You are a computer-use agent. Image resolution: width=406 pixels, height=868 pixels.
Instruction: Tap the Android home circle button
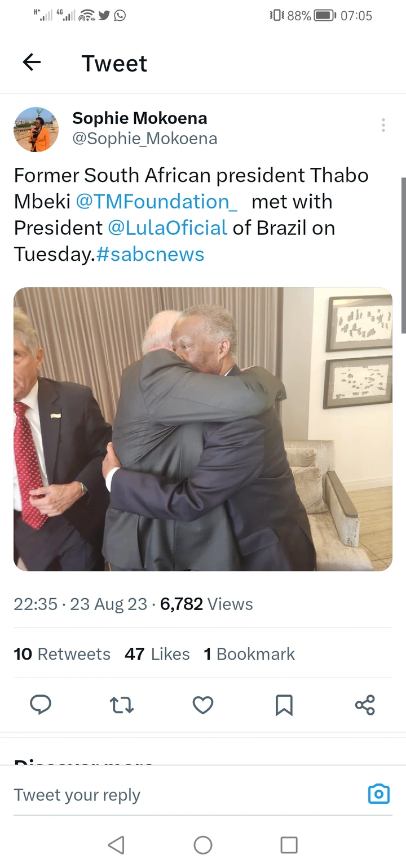[203, 844]
